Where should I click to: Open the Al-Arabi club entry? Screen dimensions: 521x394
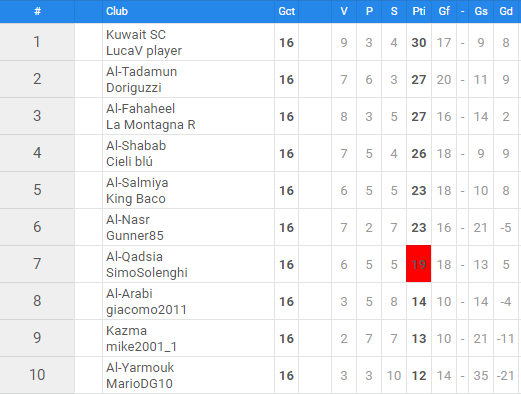tap(129, 294)
